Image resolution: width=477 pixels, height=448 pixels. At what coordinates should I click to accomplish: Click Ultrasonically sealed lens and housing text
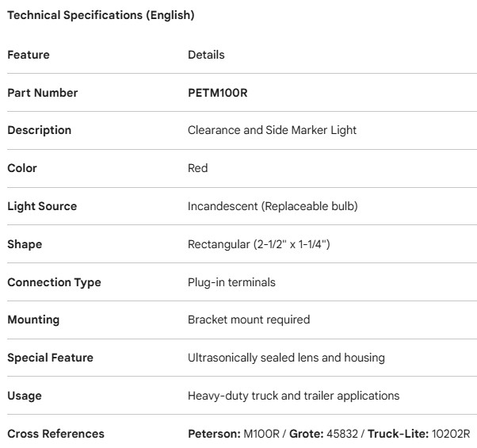(x=286, y=358)
